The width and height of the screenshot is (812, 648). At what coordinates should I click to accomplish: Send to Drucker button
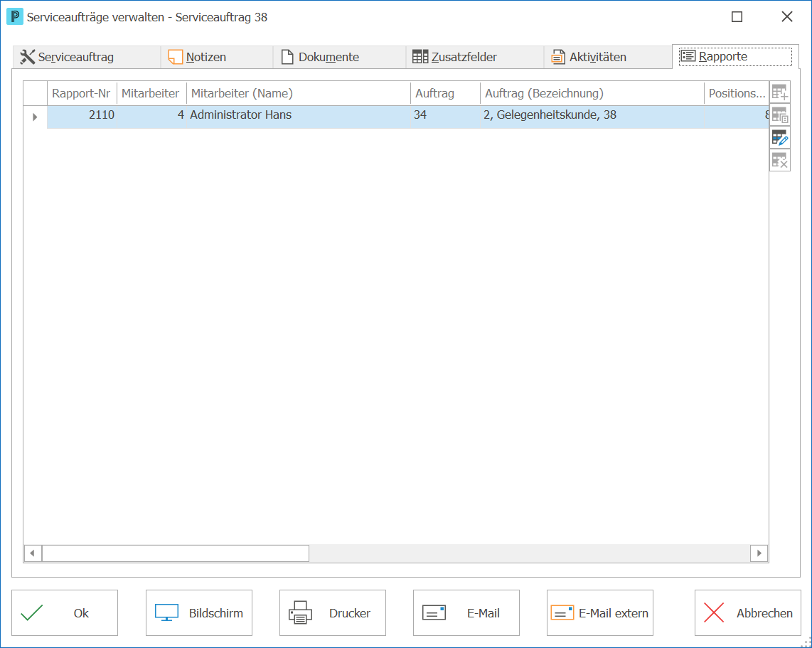[x=333, y=612]
